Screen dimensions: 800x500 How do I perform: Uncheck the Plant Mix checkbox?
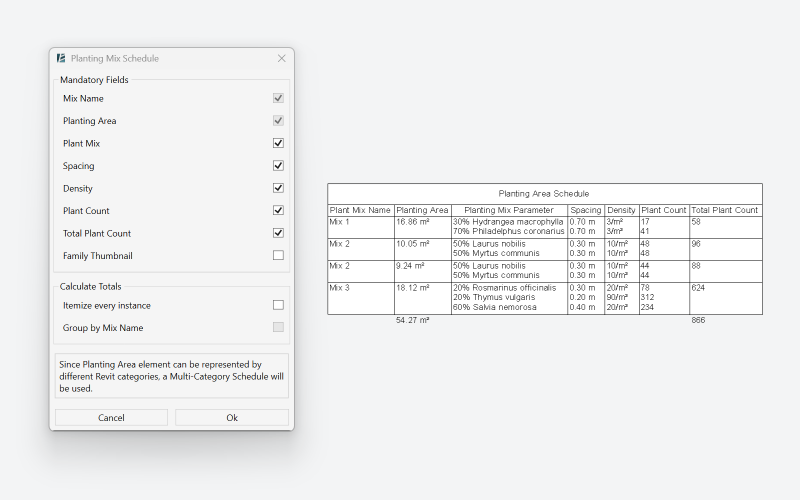click(278, 143)
